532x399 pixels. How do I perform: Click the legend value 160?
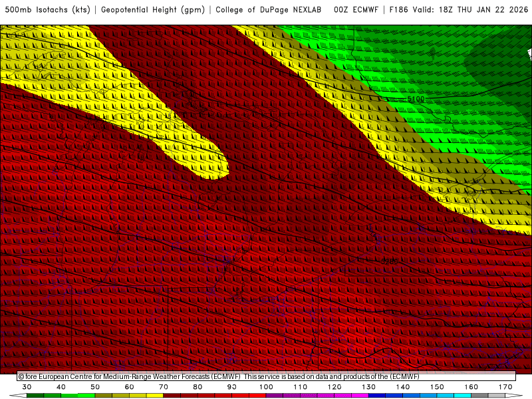point(471,387)
